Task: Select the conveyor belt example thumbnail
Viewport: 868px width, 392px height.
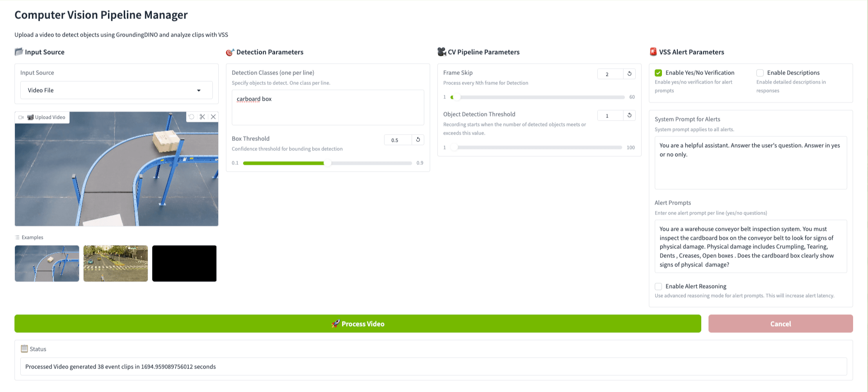Action: pos(47,263)
